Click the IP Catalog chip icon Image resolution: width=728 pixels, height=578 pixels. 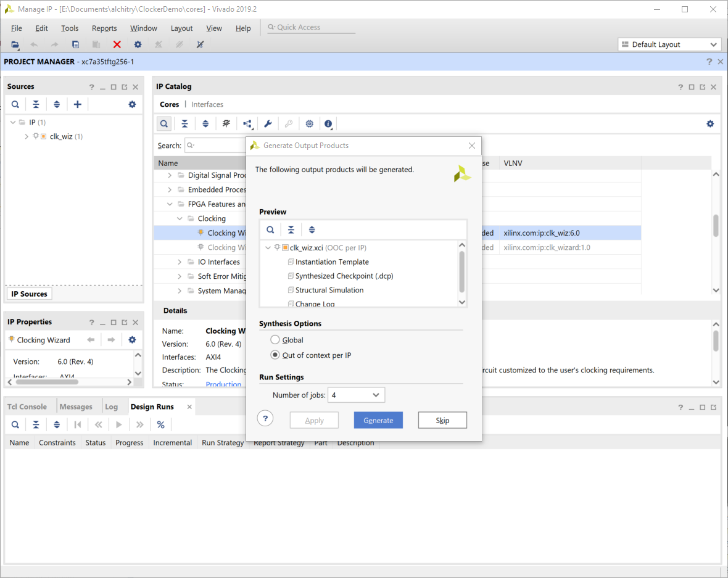pyautogui.click(x=309, y=124)
